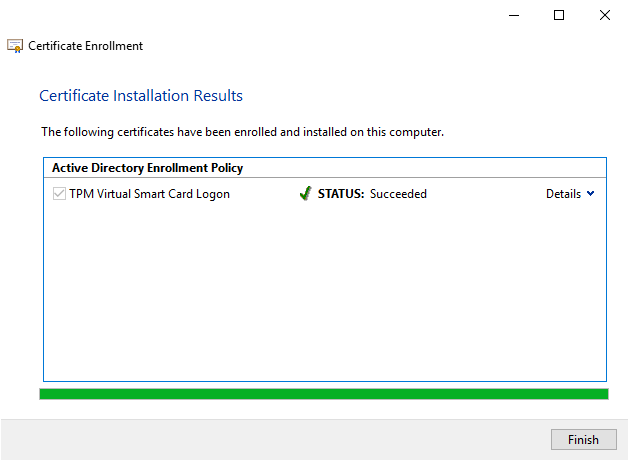Click the Certificate Enrollment title icon
The image size is (629, 461).
pyautogui.click(x=15, y=46)
